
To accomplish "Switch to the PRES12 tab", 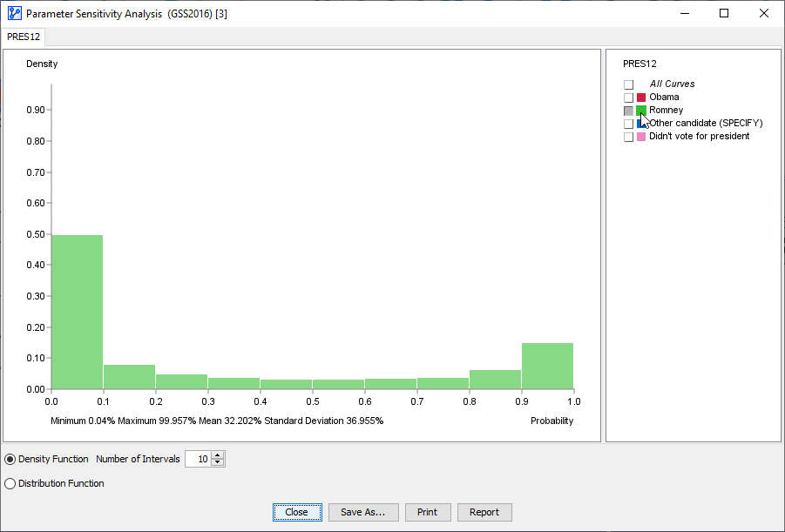I will [23, 37].
